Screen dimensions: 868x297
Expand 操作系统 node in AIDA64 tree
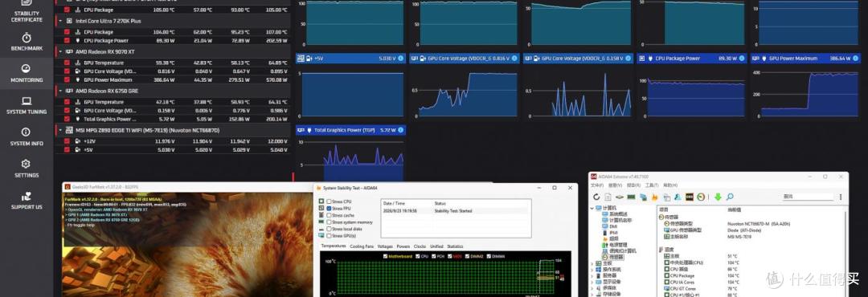pos(592,270)
